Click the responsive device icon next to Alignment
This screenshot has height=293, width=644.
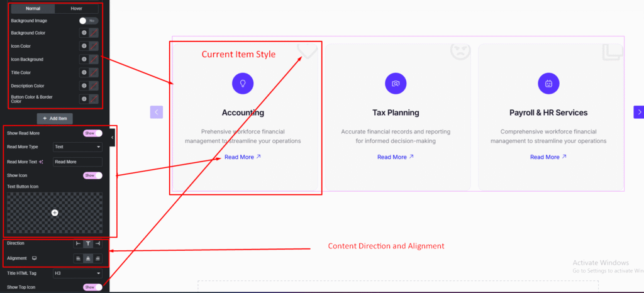[x=35, y=258]
